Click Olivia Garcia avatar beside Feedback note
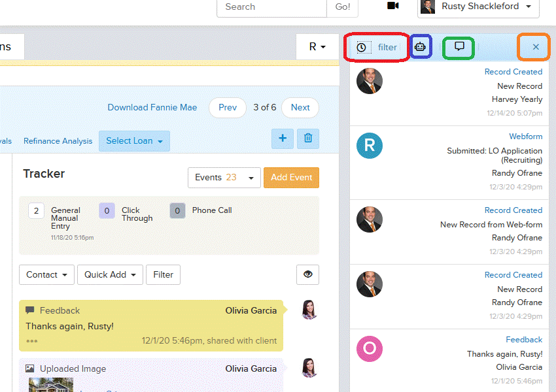556x392 pixels. pyautogui.click(x=309, y=310)
